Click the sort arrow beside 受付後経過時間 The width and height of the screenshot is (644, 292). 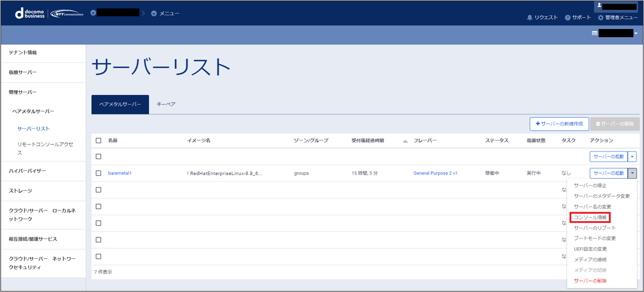[405, 141]
